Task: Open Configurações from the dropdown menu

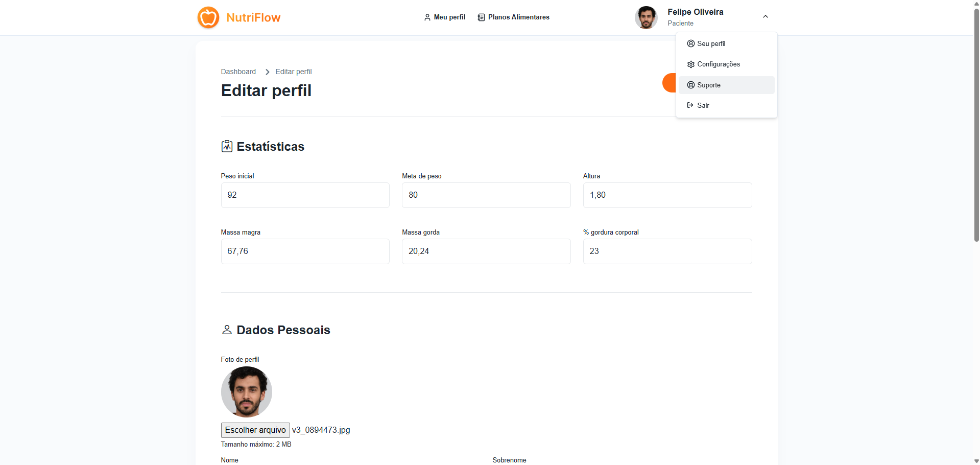Action: tap(718, 64)
